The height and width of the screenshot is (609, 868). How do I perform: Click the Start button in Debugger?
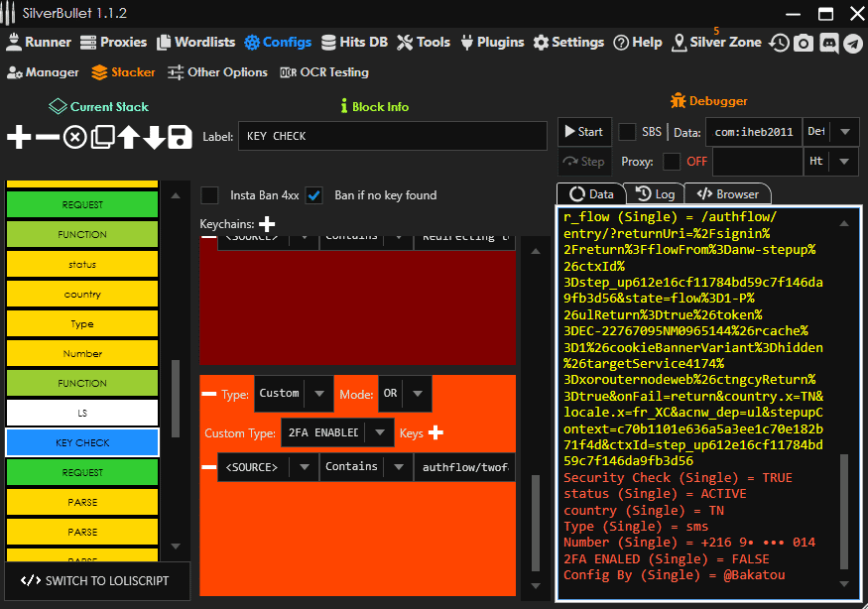click(584, 130)
